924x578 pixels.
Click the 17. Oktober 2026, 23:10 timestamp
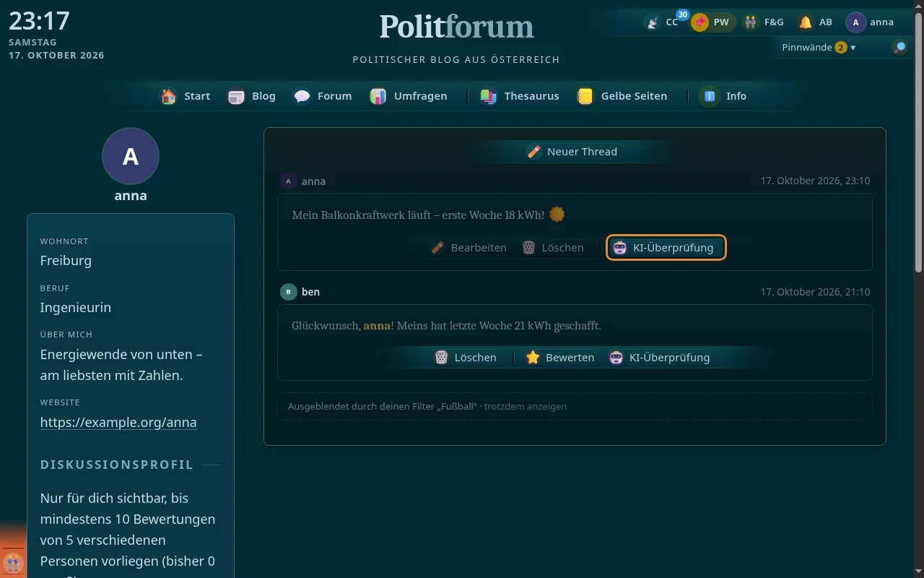click(815, 181)
